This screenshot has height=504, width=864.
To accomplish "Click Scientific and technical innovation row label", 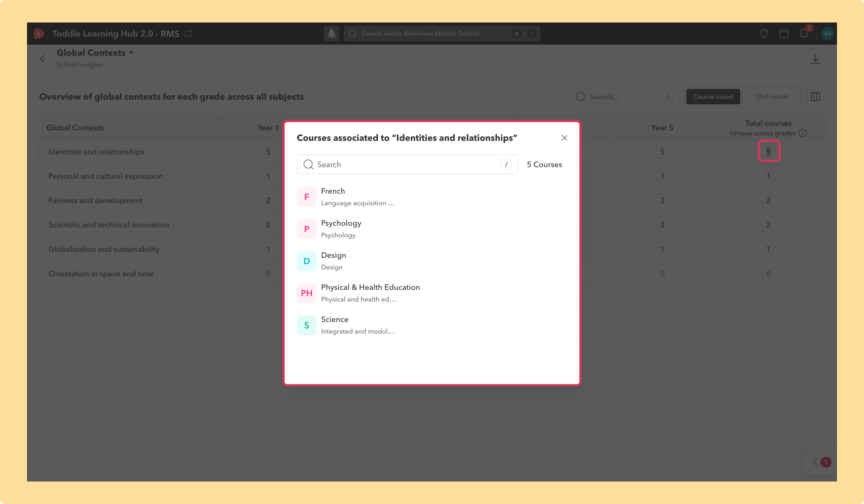I will pyautogui.click(x=109, y=225).
